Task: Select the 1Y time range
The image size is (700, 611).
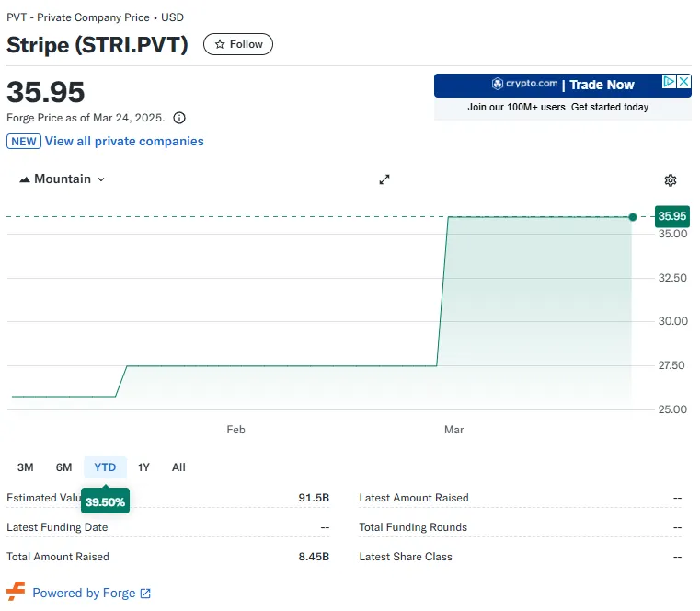Action: tap(143, 467)
